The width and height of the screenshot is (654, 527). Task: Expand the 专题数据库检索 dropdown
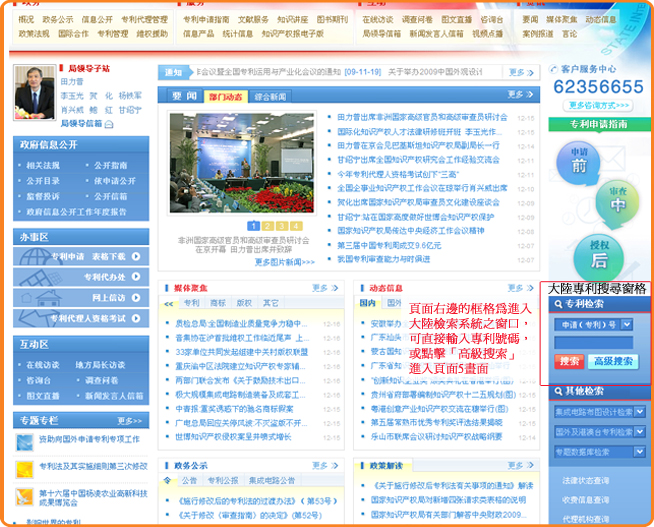(640, 452)
